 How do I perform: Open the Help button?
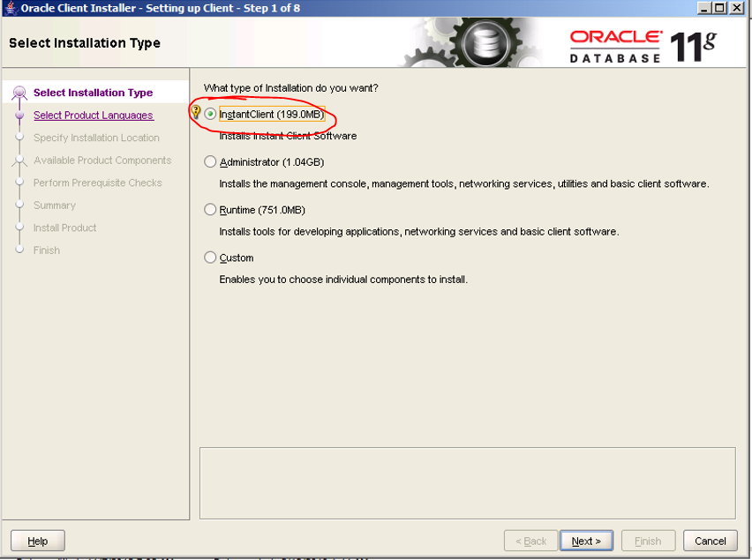point(38,541)
